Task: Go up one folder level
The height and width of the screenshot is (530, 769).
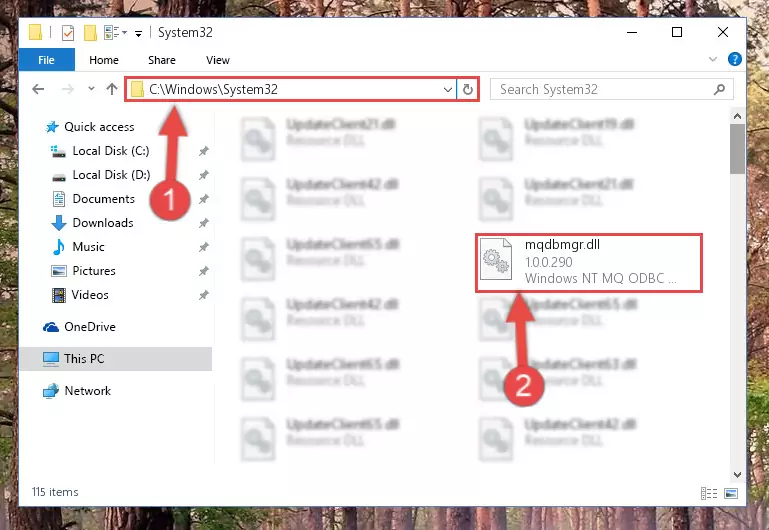Action: (x=112, y=89)
